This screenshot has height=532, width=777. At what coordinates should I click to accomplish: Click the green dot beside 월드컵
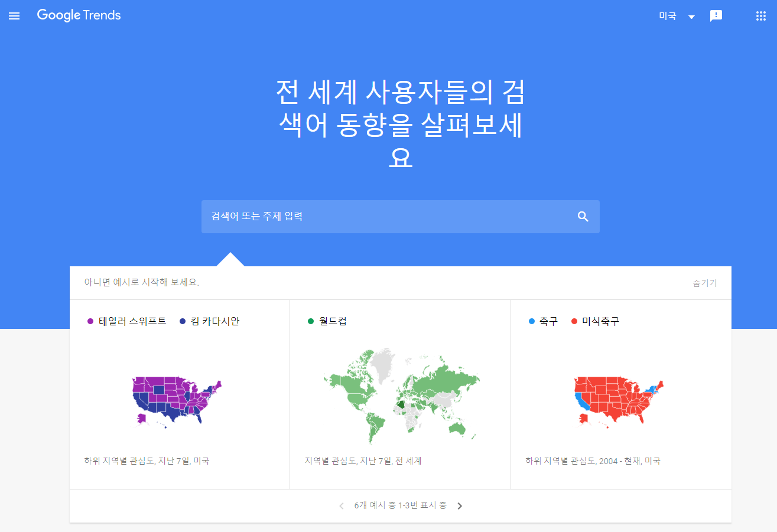[311, 321]
